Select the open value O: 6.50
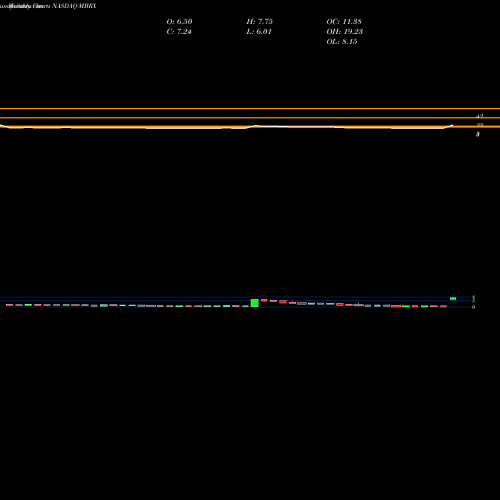This screenshot has width=500, height=500. pyautogui.click(x=179, y=21)
